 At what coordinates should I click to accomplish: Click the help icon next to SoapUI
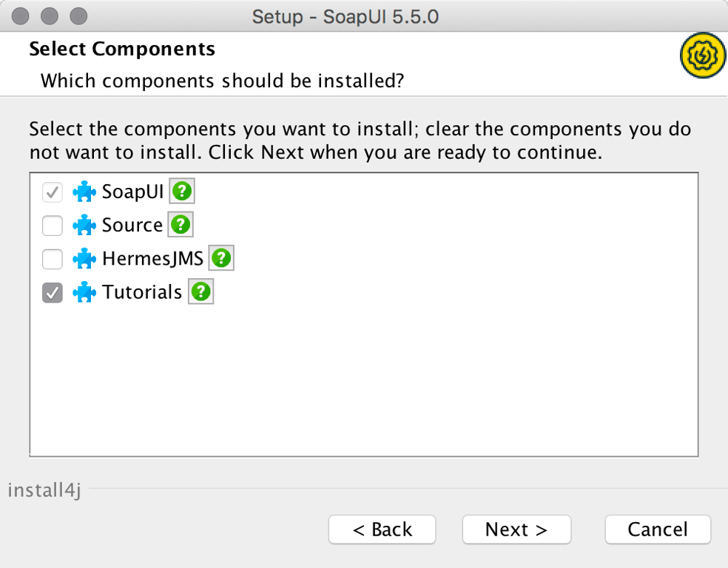(x=181, y=191)
